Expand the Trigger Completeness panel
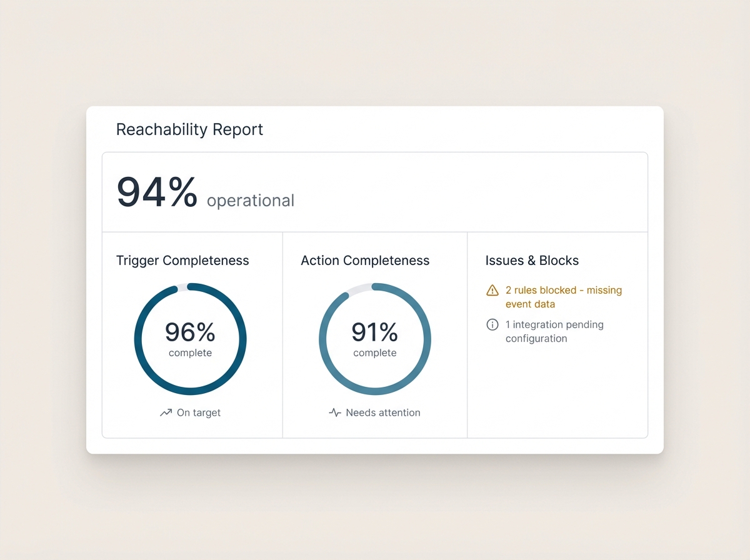 point(182,260)
